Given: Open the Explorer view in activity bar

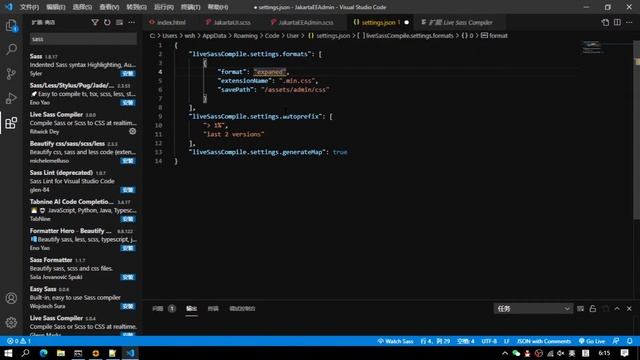Looking at the screenshot, I should coord(11,25).
